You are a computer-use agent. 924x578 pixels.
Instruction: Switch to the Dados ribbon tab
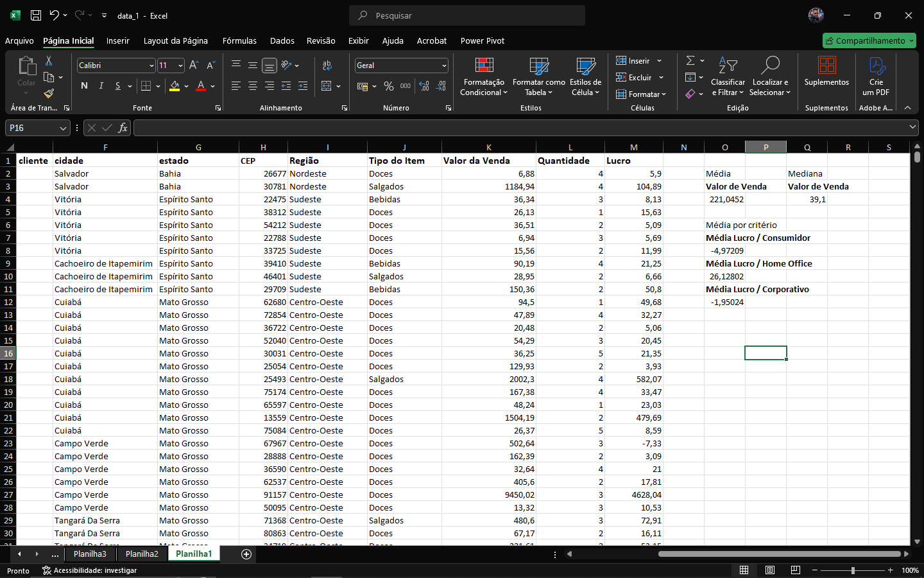(x=282, y=40)
